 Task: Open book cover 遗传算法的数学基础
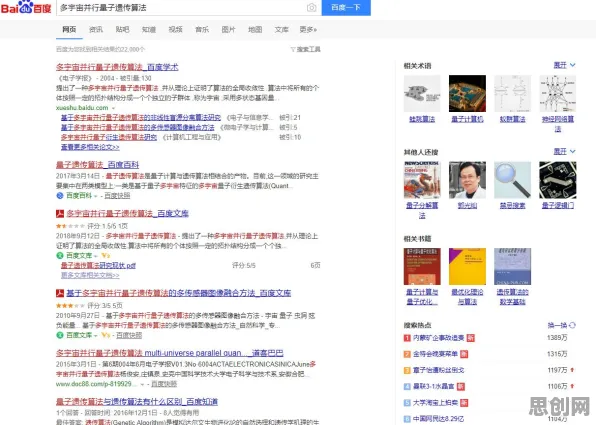[512, 266]
